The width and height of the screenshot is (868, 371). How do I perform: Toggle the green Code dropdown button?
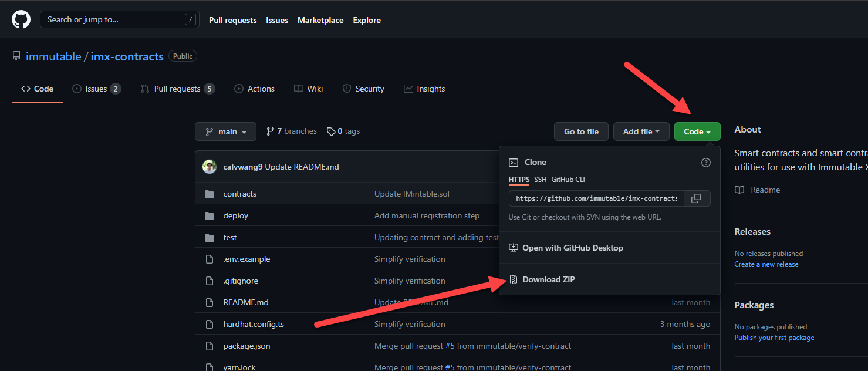[x=697, y=131]
